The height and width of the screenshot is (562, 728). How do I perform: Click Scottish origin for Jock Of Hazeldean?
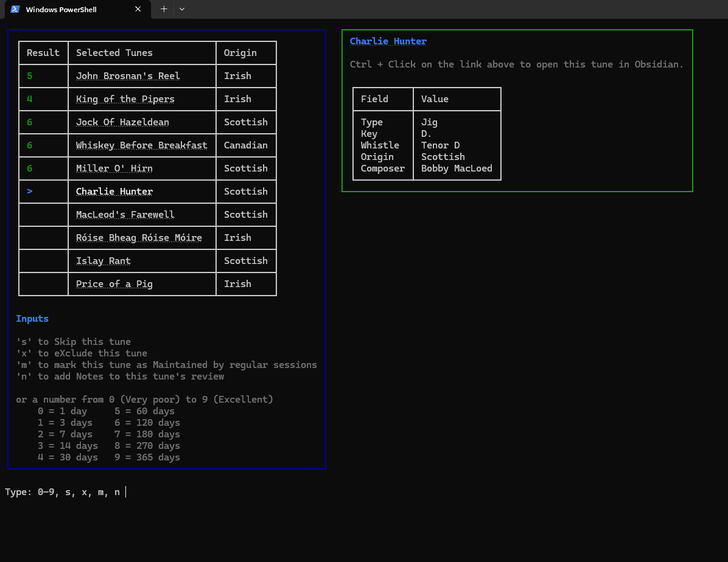245,122
